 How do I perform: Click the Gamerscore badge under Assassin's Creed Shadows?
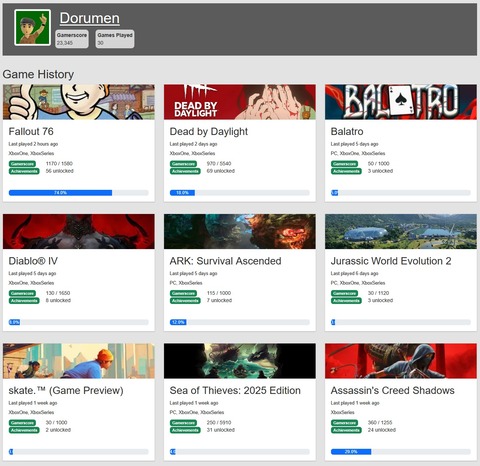[x=344, y=423]
